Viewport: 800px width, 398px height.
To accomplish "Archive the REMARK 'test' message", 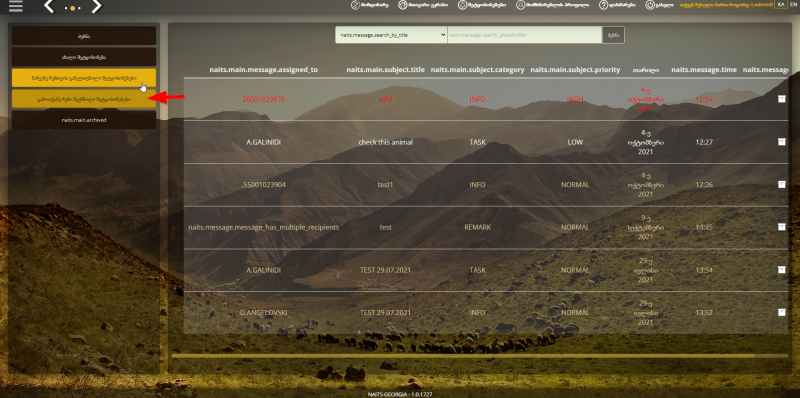I will [782, 227].
